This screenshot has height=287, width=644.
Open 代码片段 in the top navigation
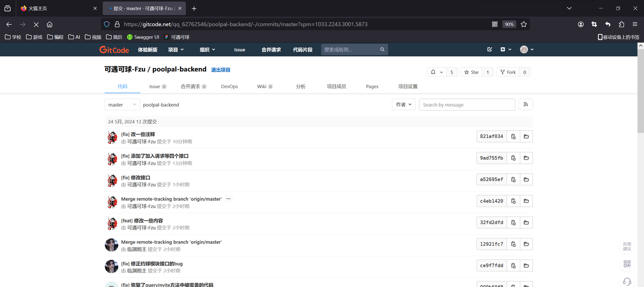tap(302, 49)
